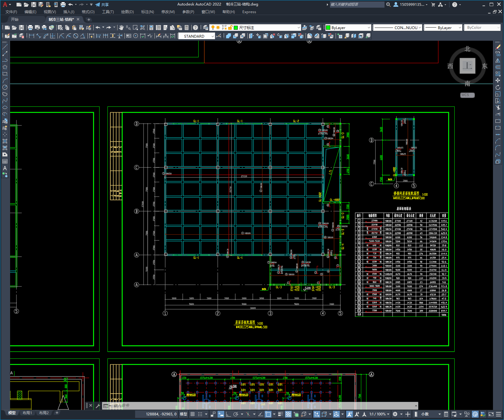Toggle the drawing grid display in status bar
The height and width of the screenshot is (420, 504).
pos(192,414)
